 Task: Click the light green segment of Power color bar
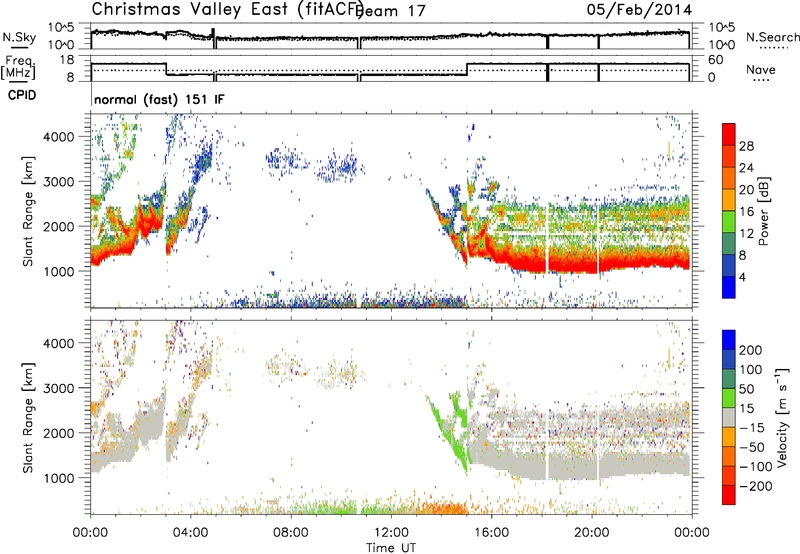729,222
